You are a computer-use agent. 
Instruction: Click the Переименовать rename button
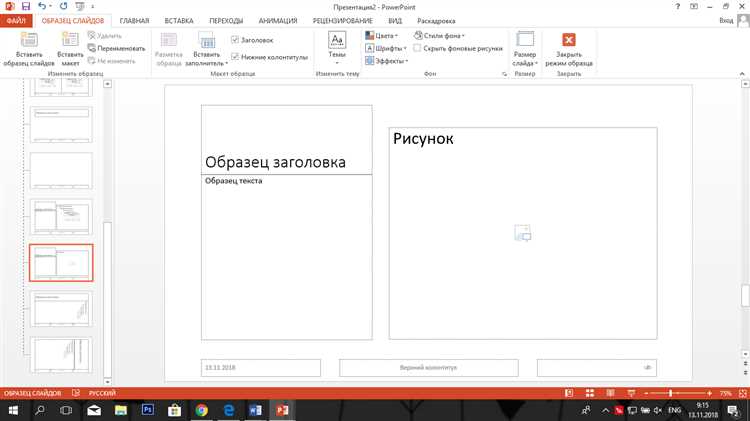click(x=117, y=48)
